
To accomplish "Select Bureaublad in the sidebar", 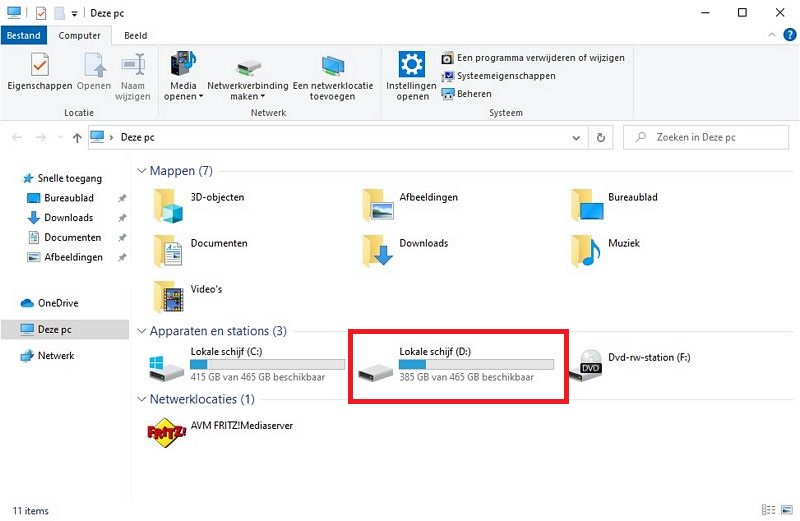I will click(60, 198).
